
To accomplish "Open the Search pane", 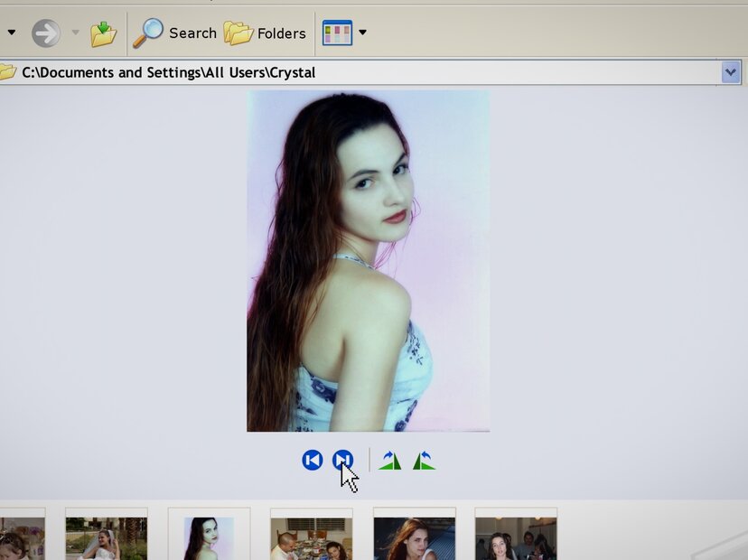I will tap(175, 33).
